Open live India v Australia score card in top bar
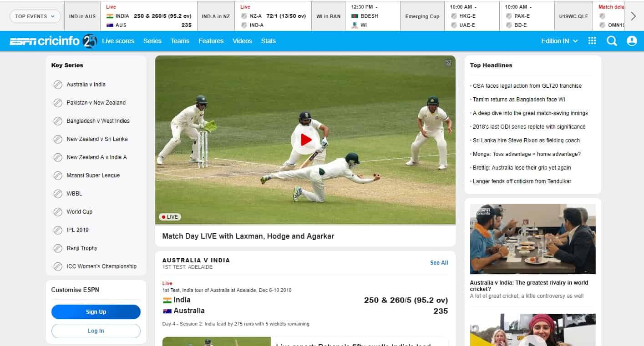Screen dimensions: 644x346 [x=149, y=16]
